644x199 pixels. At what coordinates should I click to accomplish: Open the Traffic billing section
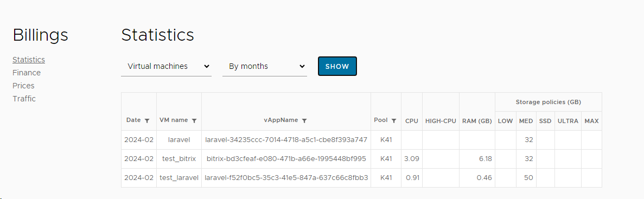tap(24, 99)
